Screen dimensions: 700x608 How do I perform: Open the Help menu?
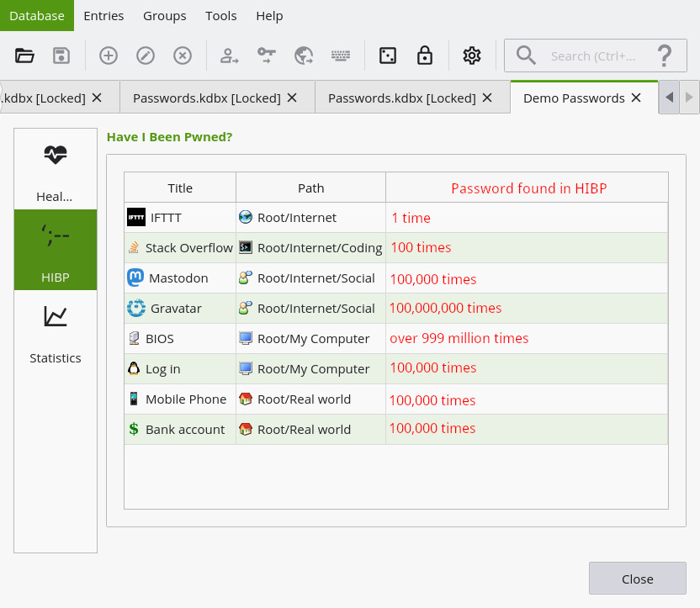click(269, 16)
